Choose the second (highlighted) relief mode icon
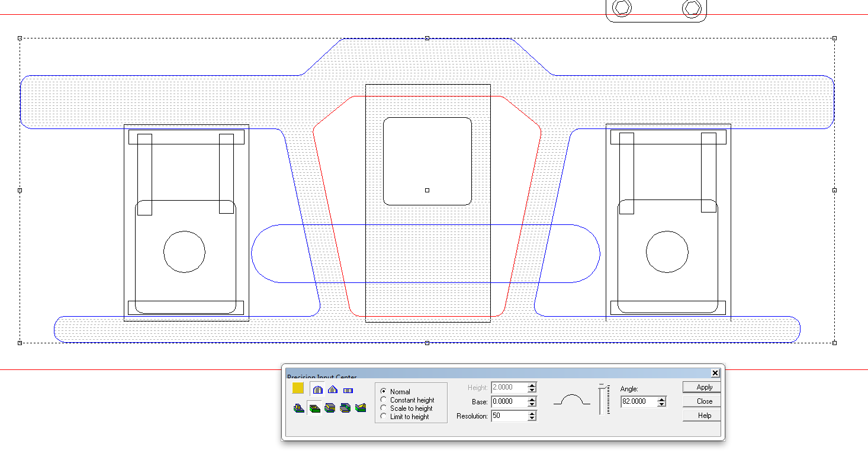Image resolution: width=868 pixels, height=457 pixels. click(x=315, y=408)
